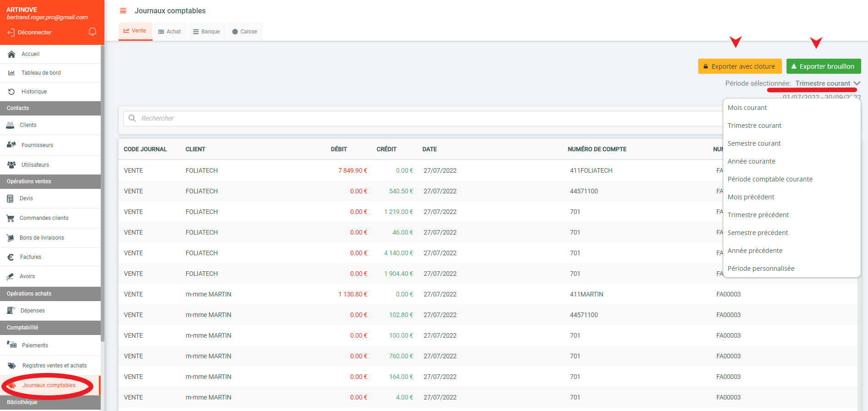868x411 pixels.
Task: Toggle the hamburger menu icon
Action: point(123,11)
